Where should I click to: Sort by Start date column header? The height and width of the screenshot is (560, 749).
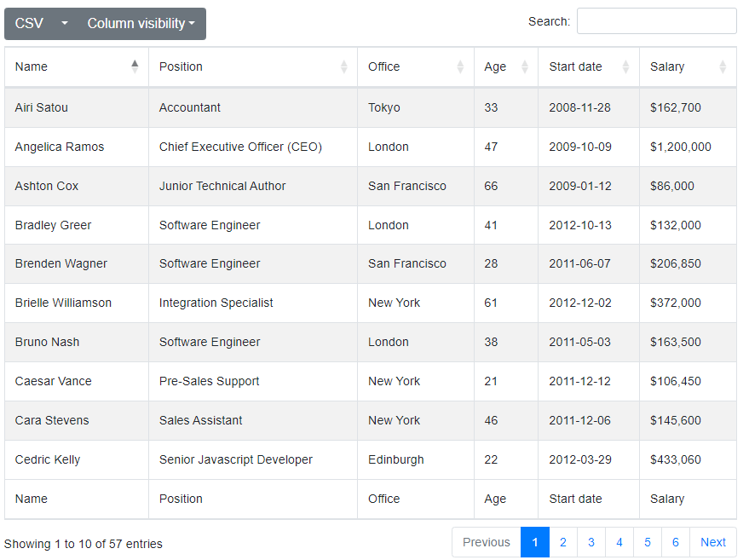pyautogui.click(x=589, y=66)
